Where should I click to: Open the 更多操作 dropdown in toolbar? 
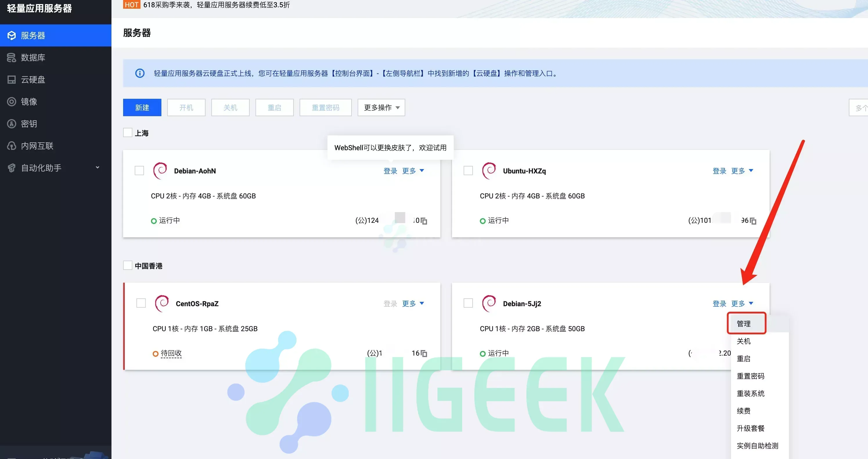click(381, 107)
